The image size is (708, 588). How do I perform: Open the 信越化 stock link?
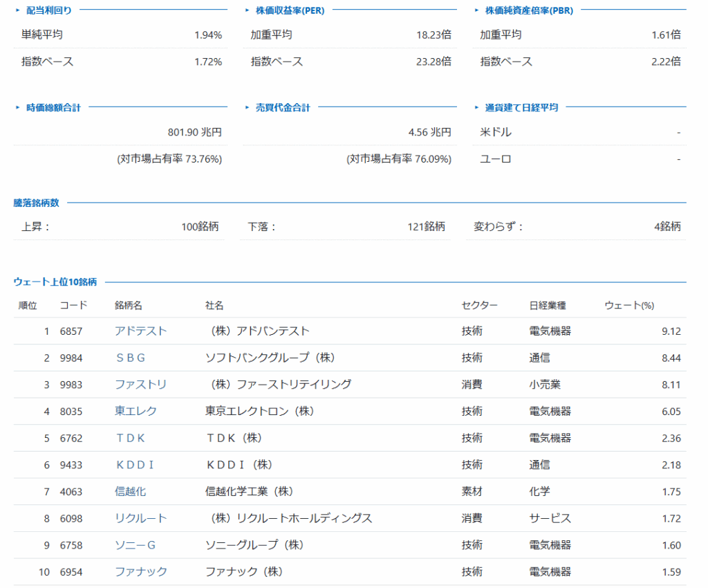(130, 492)
